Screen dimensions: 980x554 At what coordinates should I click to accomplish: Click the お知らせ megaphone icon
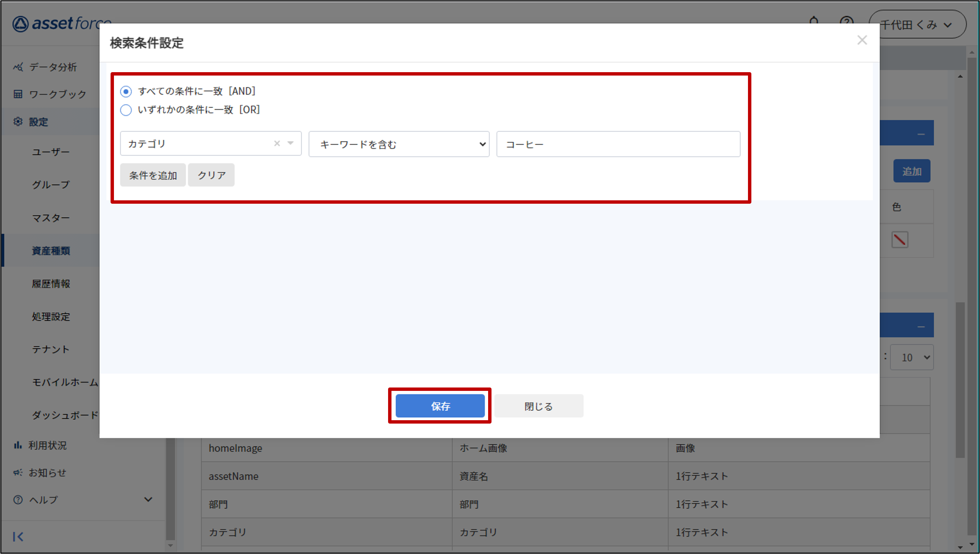click(x=18, y=472)
